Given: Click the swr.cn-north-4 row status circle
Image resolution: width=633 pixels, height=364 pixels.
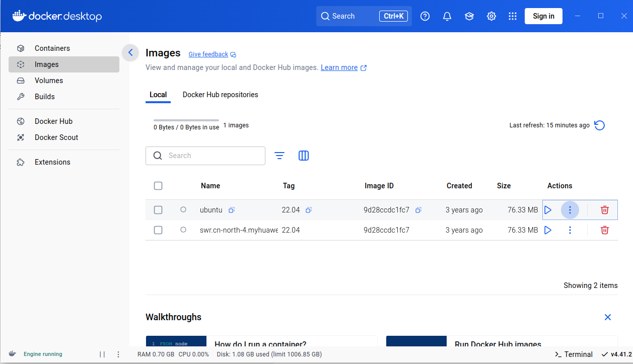Looking at the screenshot, I should click(183, 230).
